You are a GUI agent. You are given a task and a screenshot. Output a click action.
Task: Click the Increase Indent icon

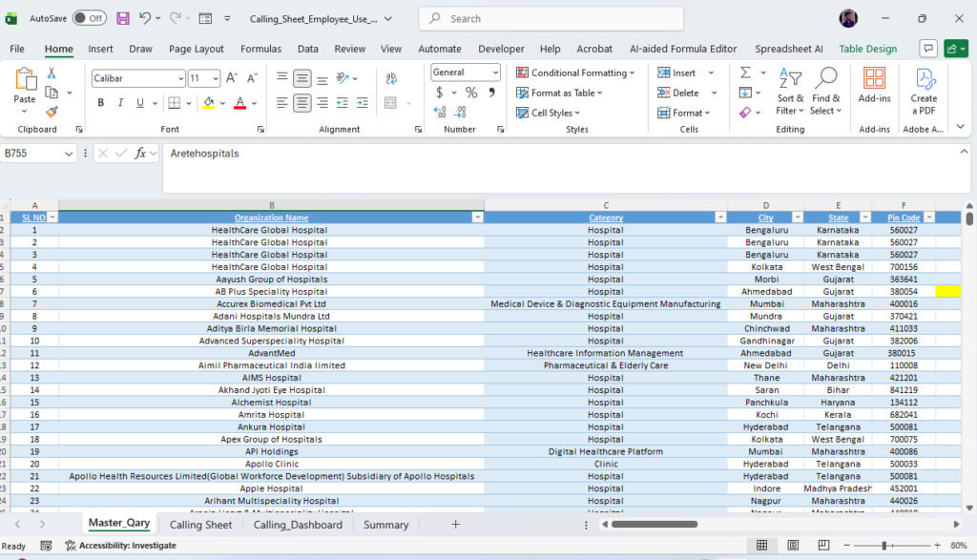[x=362, y=103]
